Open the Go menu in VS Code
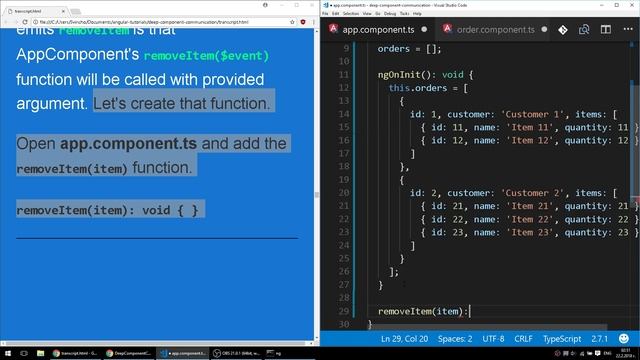The width and height of the screenshot is (640, 360). 378,13
